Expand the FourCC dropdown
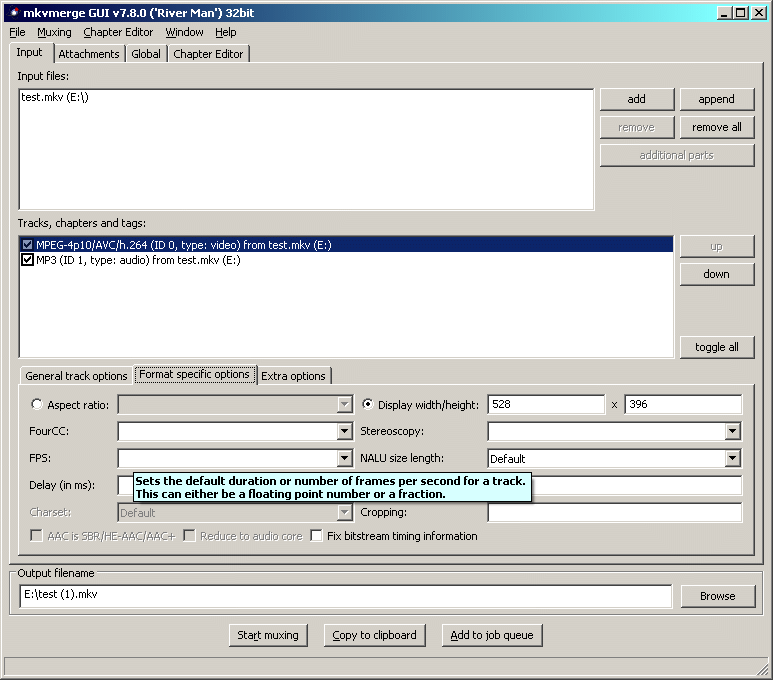This screenshot has width=773, height=680. [x=345, y=431]
